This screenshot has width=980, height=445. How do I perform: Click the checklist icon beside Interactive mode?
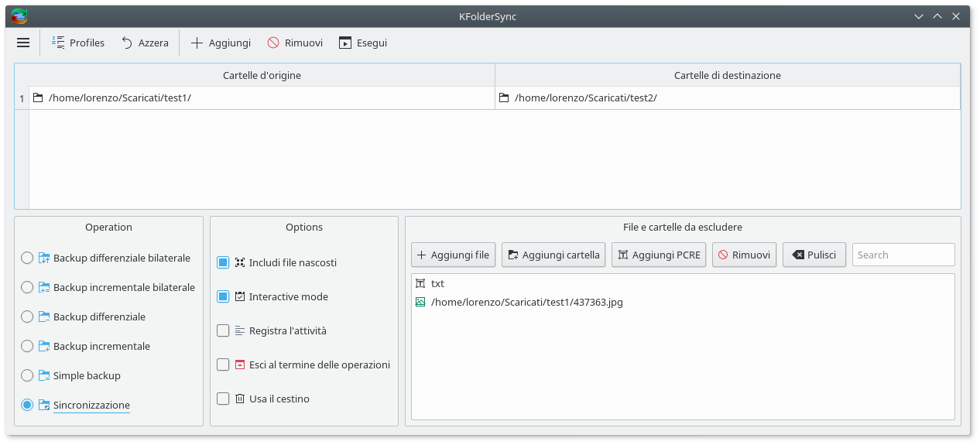(240, 296)
